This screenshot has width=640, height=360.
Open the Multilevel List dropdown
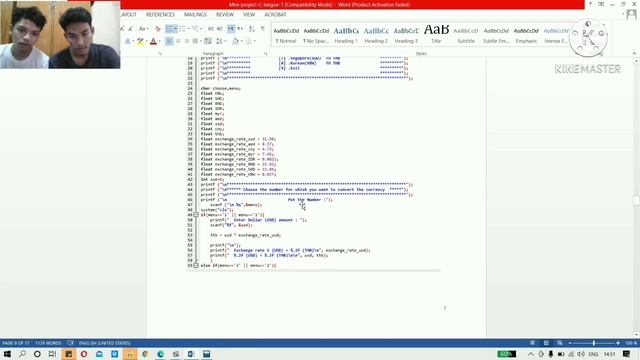pyautogui.click(x=196, y=29)
